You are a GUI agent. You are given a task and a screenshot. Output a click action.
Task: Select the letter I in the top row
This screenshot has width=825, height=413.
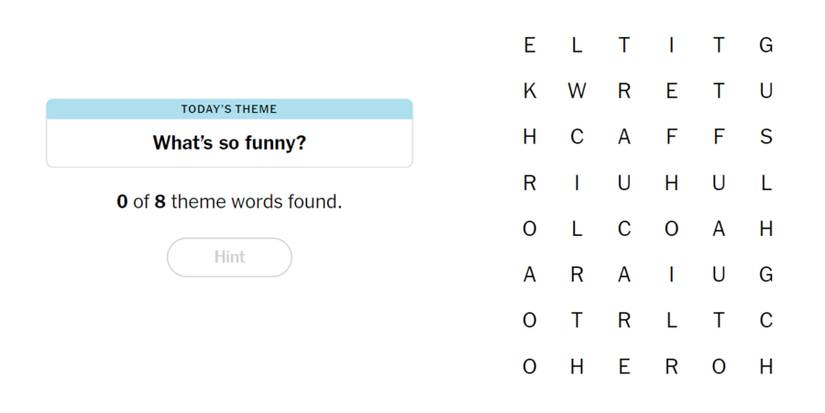[x=671, y=45]
